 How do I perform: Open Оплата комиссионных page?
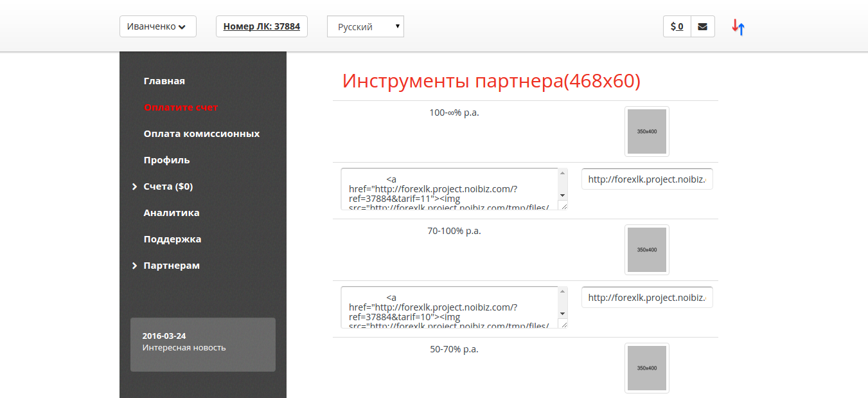[202, 134]
